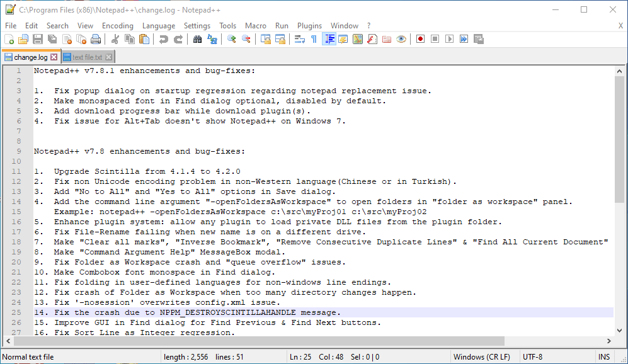The height and width of the screenshot is (364, 628).
Task: Toggle the indent guide button
Action: pyautogui.click(x=329, y=39)
